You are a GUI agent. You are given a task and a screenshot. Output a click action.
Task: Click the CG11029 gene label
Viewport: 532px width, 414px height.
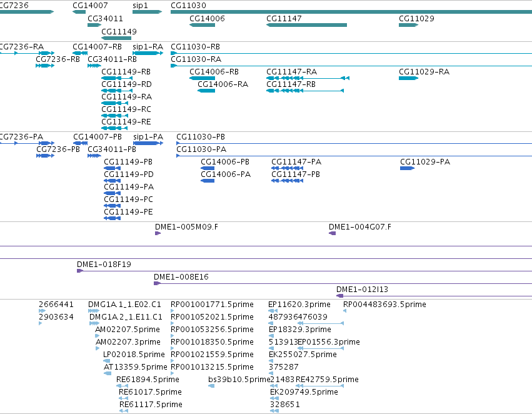416,19
